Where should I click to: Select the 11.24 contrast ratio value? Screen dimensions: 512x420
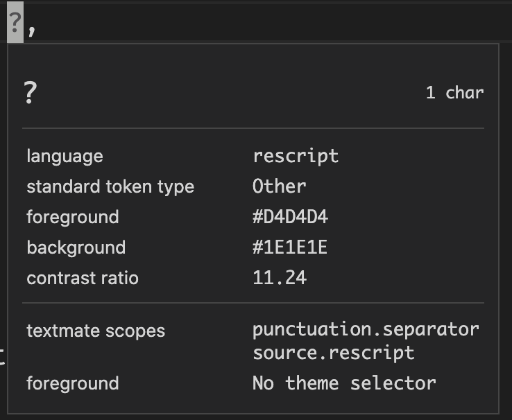pyautogui.click(x=280, y=278)
